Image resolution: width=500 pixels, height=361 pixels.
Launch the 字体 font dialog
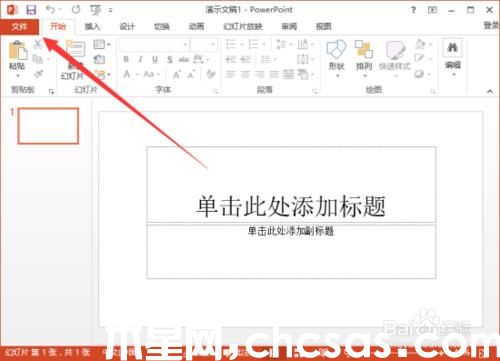point(216,91)
